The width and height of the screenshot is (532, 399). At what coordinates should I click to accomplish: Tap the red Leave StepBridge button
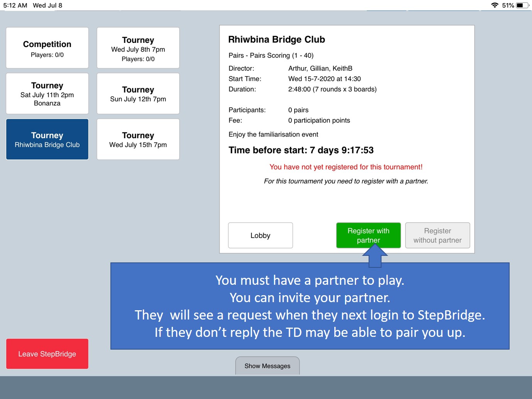(x=47, y=354)
